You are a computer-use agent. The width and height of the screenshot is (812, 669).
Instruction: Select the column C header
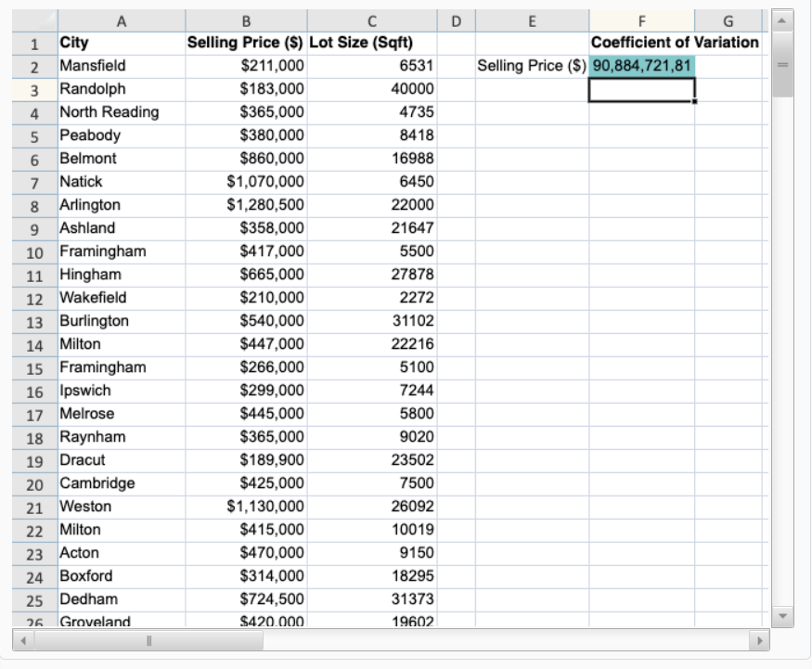[x=372, y=21]
